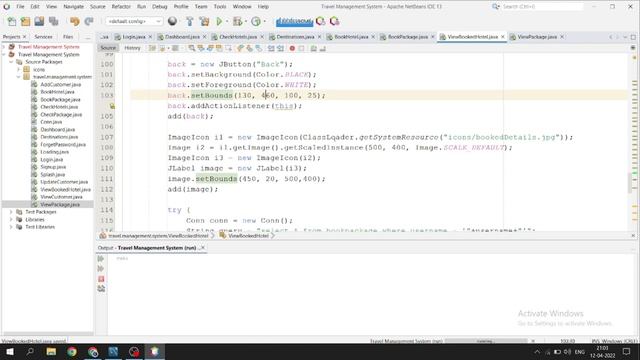Click the Build Project hammer icon
Viewport: 640px width, 360px height.
pos(190,21)
